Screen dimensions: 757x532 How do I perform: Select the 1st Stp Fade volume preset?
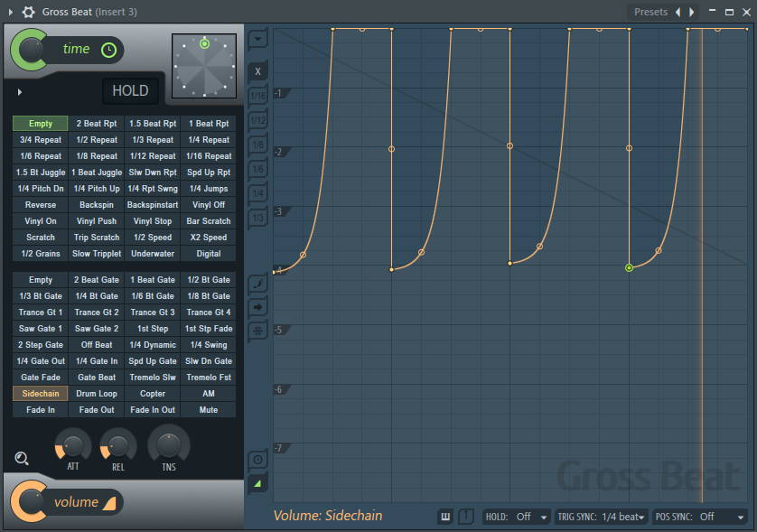[x=209, y=329]
